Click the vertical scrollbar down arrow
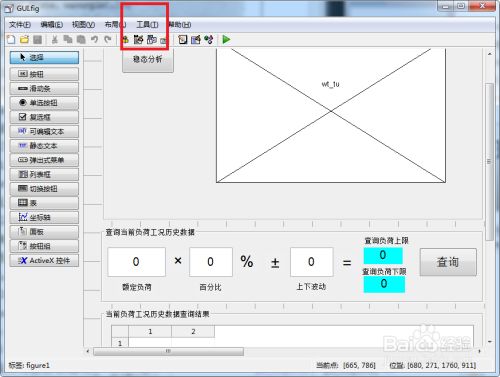The height and width of the screenshot is (377, 500). 489,342
